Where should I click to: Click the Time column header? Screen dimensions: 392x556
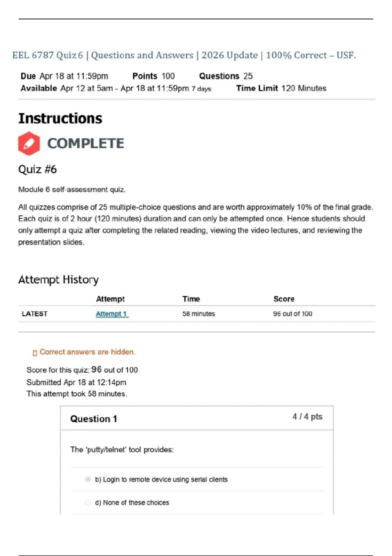point(191,299)
